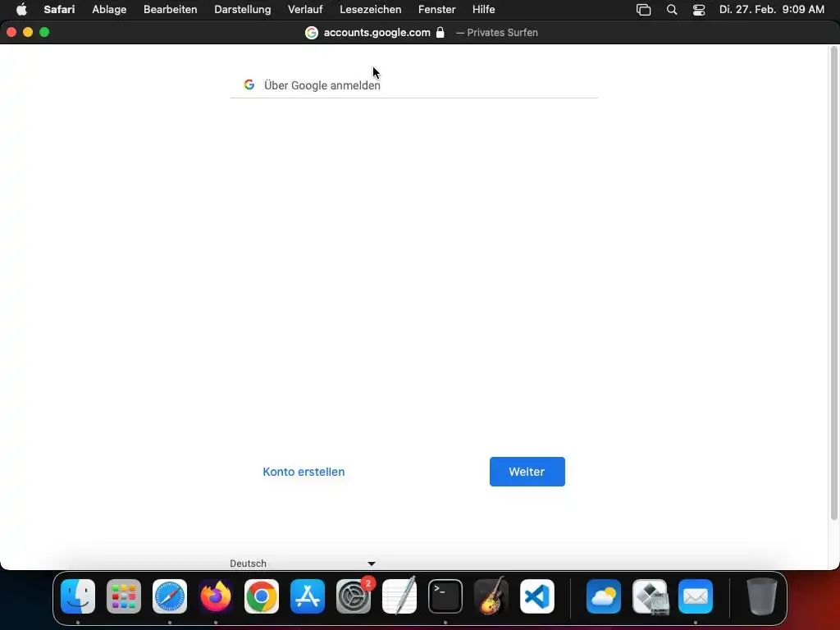Open Visual Studio Code from Dock

click(537, 596)
